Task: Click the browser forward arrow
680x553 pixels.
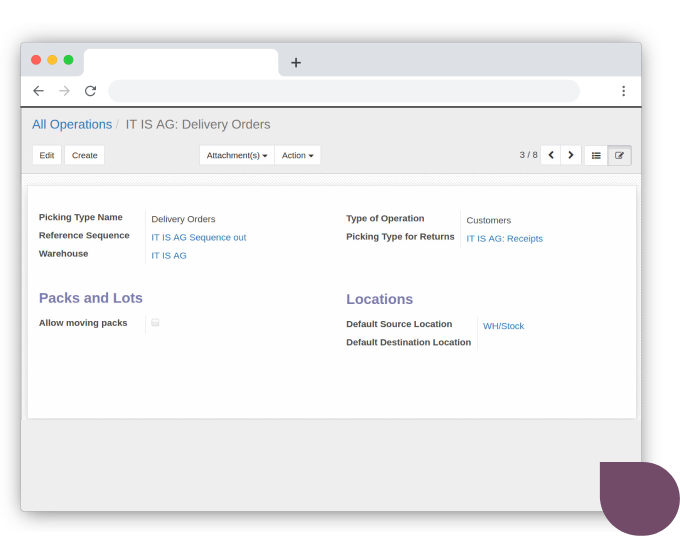Action: pyautogui.click(x=64, y=91)
